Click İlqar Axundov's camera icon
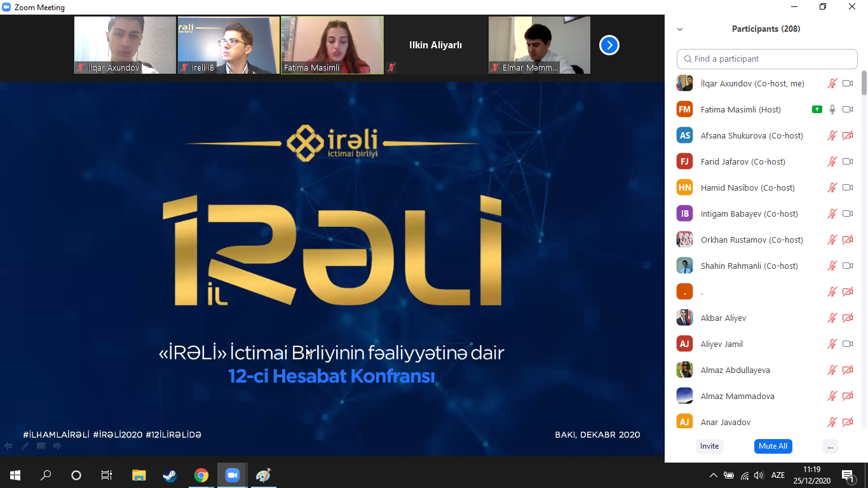The width and height of the screenshot is (868, 488). (848, 83)
